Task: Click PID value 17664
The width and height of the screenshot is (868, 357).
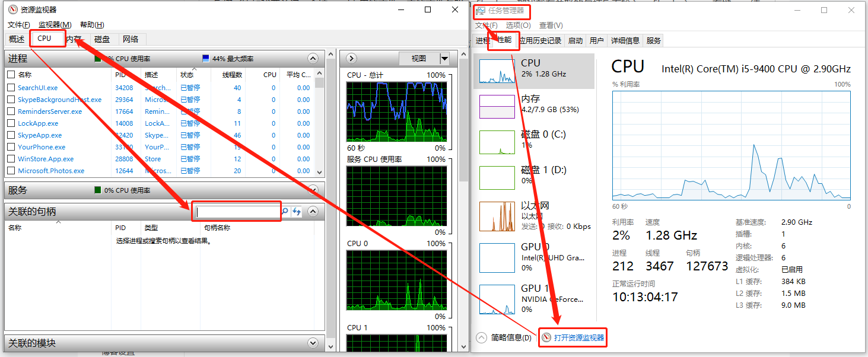Action: pyautogui.click(x=124, y=111)
